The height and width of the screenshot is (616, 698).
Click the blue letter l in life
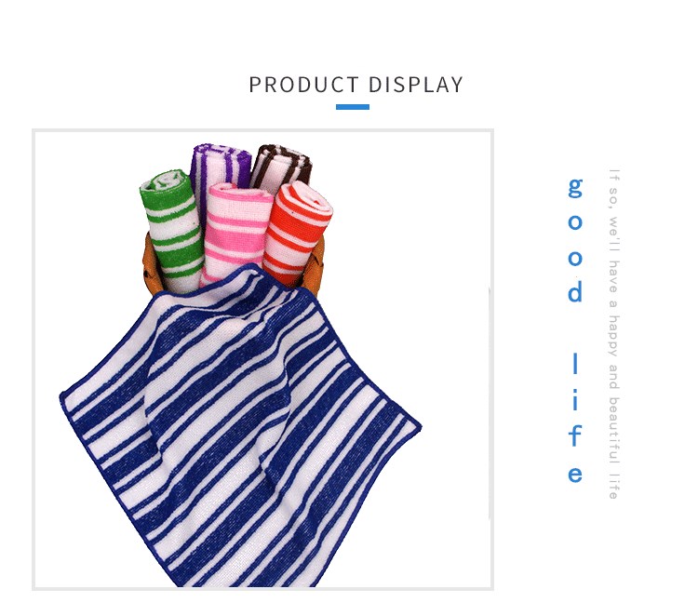[x=575, y=363]
